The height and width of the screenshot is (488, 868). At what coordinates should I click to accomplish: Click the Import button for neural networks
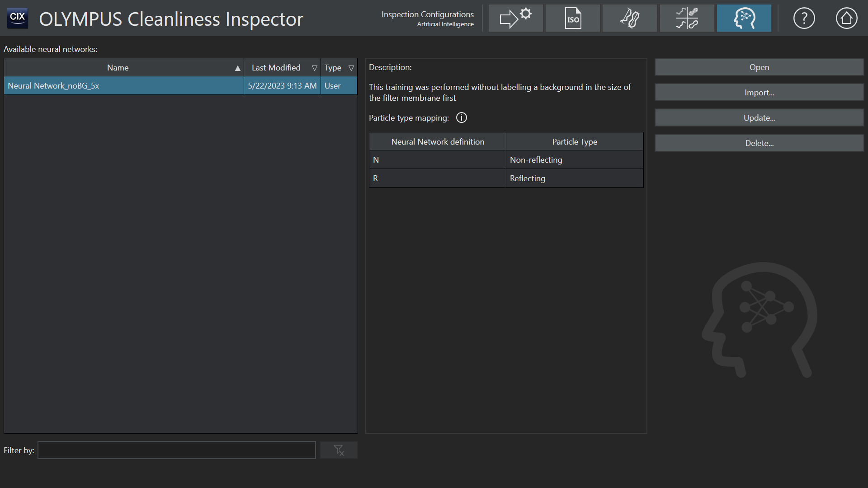[x=759, y=92]
